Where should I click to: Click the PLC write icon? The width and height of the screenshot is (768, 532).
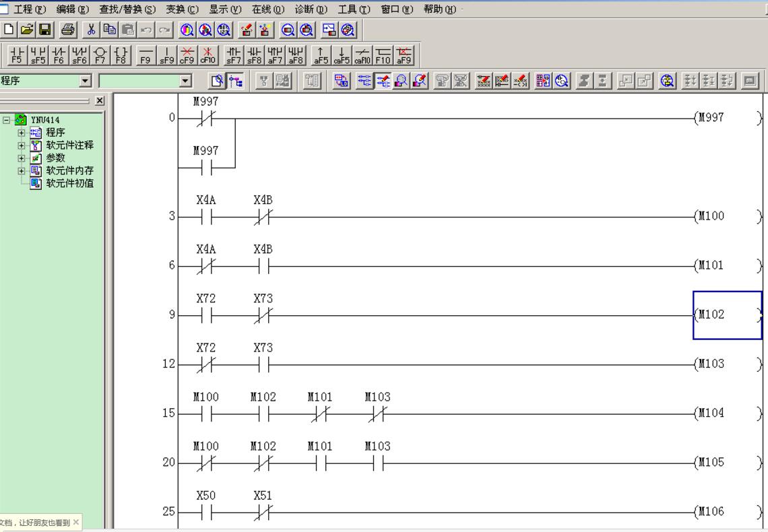click(247, 30)
